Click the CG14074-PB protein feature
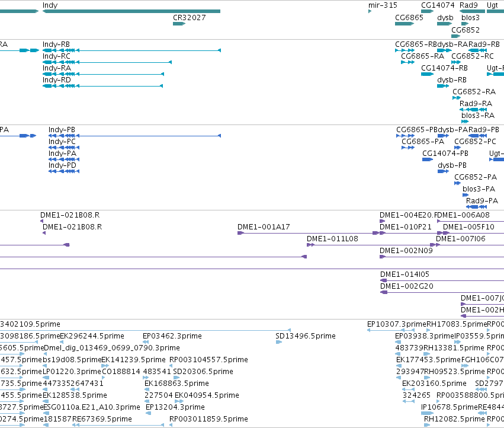 point(428,159)
